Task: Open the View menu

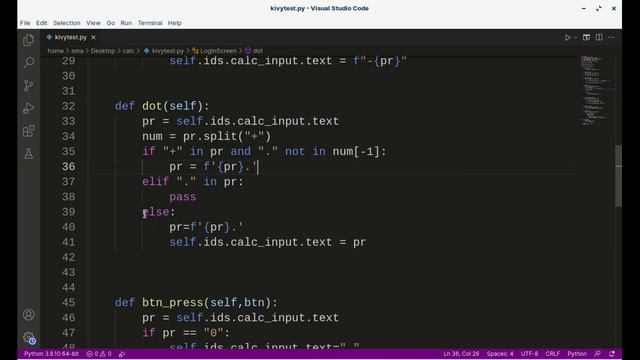Action: [x=93, y=23]
